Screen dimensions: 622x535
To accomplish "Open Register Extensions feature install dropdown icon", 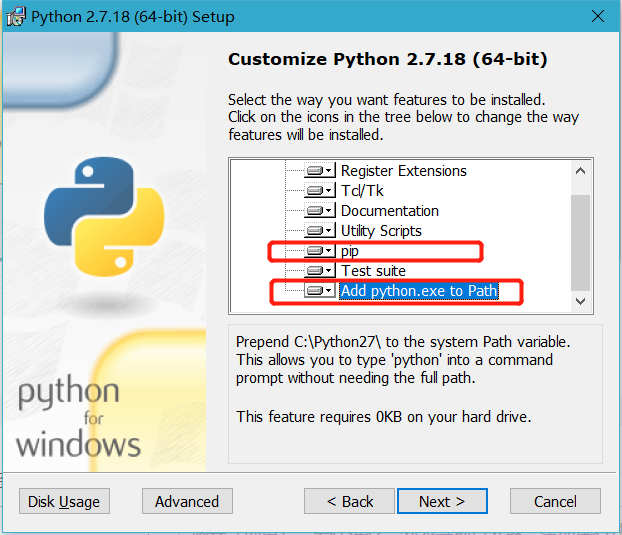I will (x=320, y=171).
